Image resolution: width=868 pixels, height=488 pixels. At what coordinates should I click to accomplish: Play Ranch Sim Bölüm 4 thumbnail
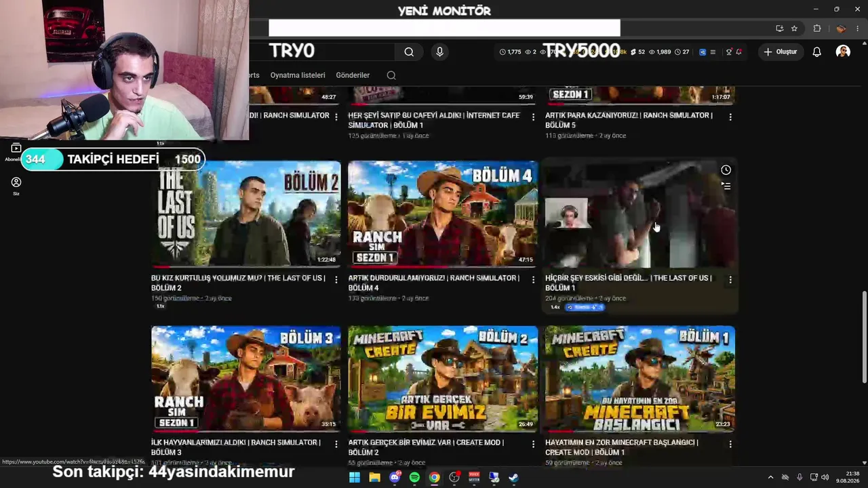[x=443, y=214]
